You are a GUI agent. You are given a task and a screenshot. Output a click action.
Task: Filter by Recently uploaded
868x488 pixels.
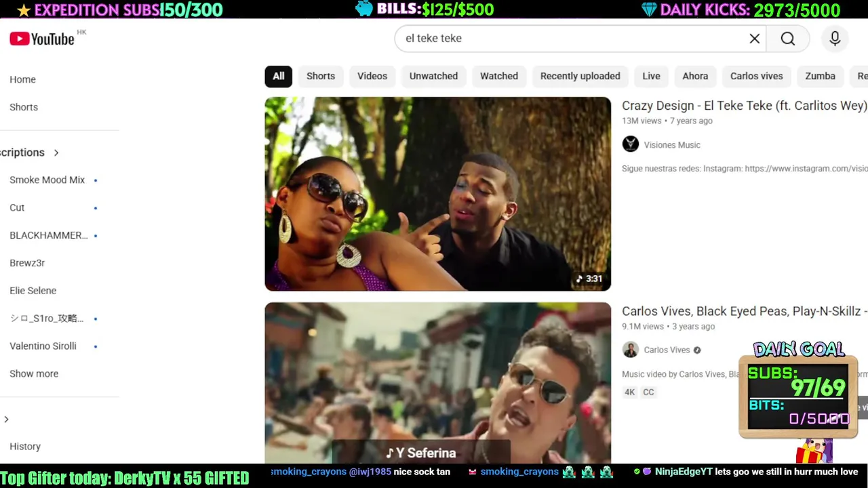(x=580, y=76)
